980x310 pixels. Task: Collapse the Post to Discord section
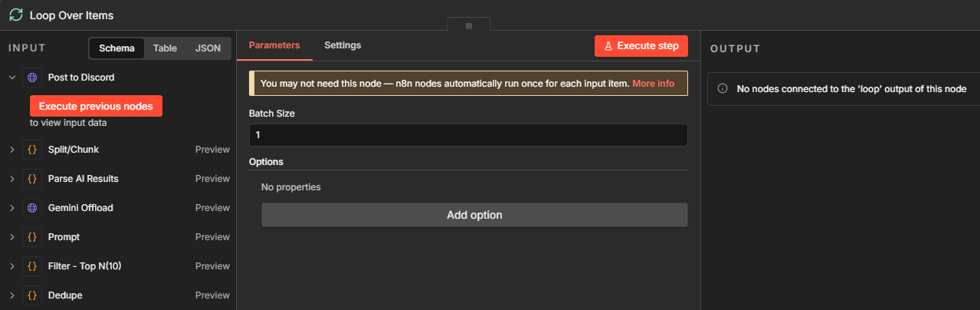[x=12, y=77]
